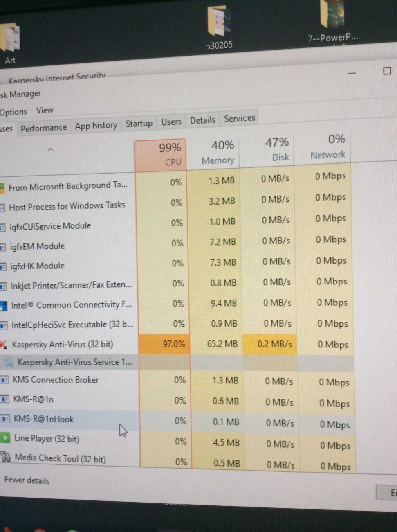This screenshot has width=397, height=532.
Task: Click the Media Check Tool process icon
Action: pyautogui.click(x=5, y=457)
